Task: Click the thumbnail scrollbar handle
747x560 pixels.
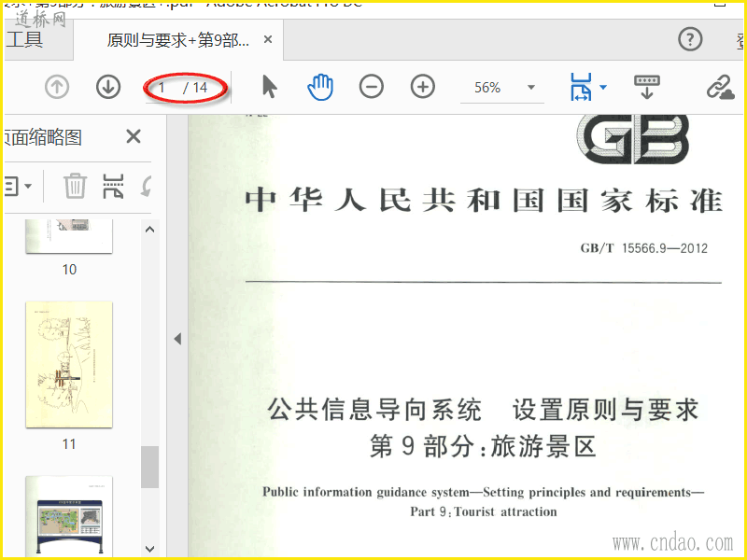Action: (x=149, y=468)
